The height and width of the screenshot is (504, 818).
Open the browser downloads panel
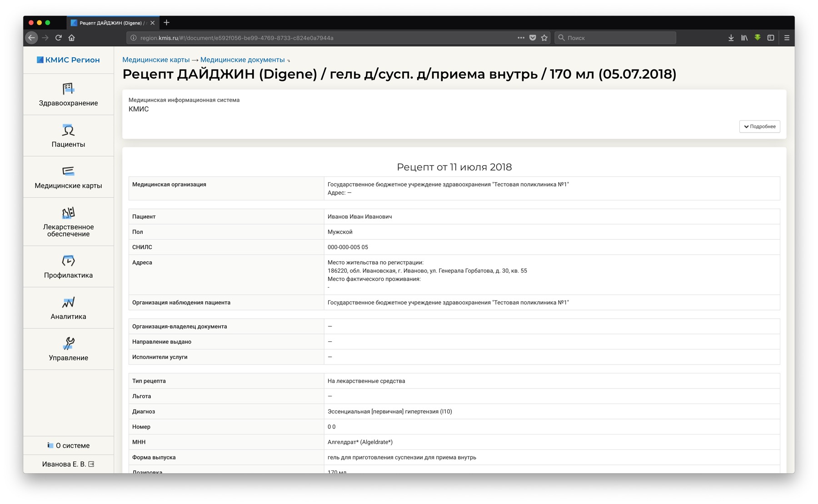(x=731, y=38)
